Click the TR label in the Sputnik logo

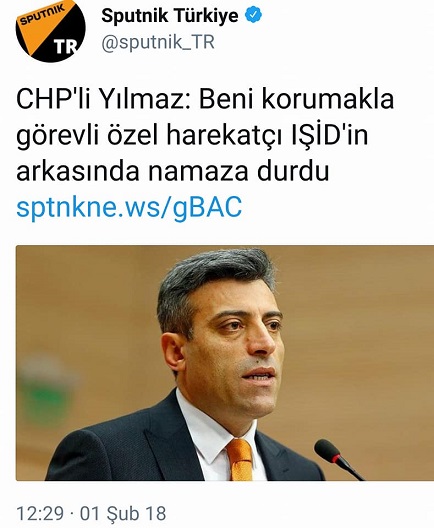click(x=65, y=47)
